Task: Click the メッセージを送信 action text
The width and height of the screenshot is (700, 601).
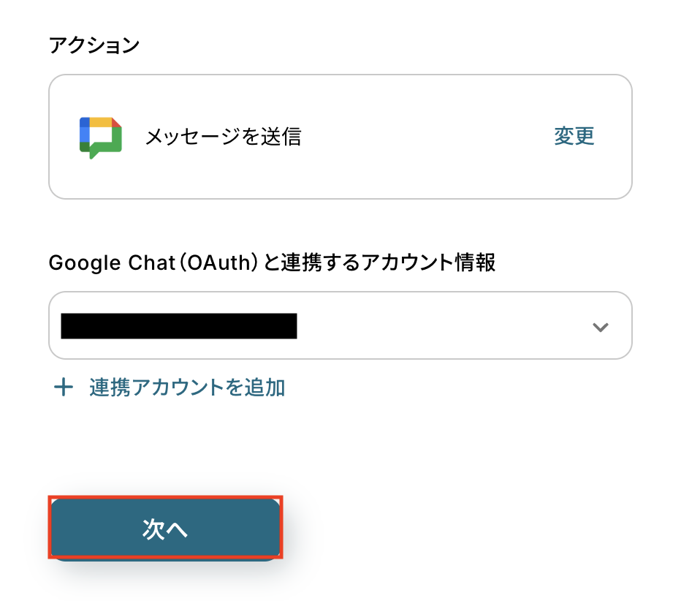Action: tap(222, 137)
